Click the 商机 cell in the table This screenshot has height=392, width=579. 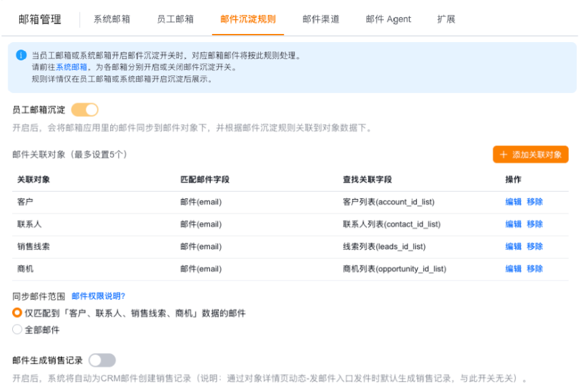25,269
